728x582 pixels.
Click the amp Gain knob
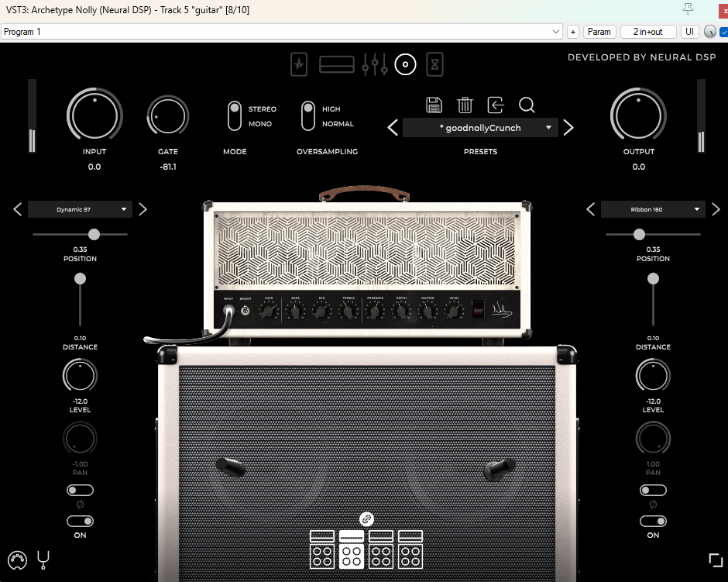point(268,311)
